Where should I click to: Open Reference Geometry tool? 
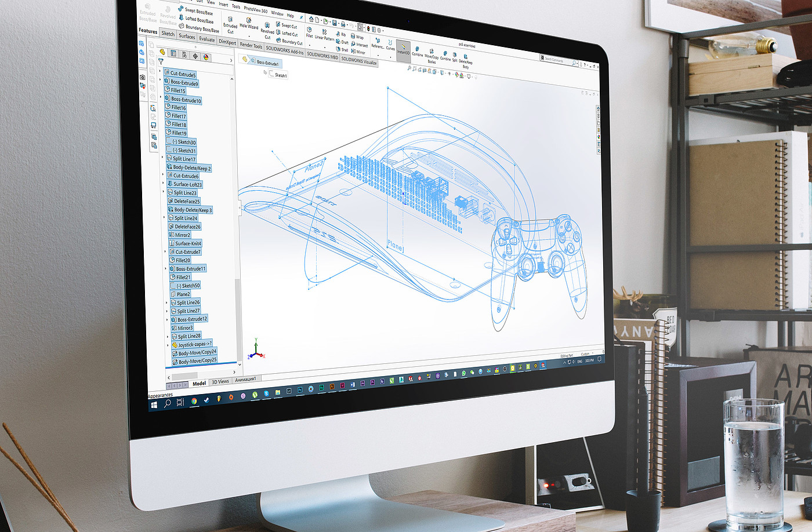(377, 43)
